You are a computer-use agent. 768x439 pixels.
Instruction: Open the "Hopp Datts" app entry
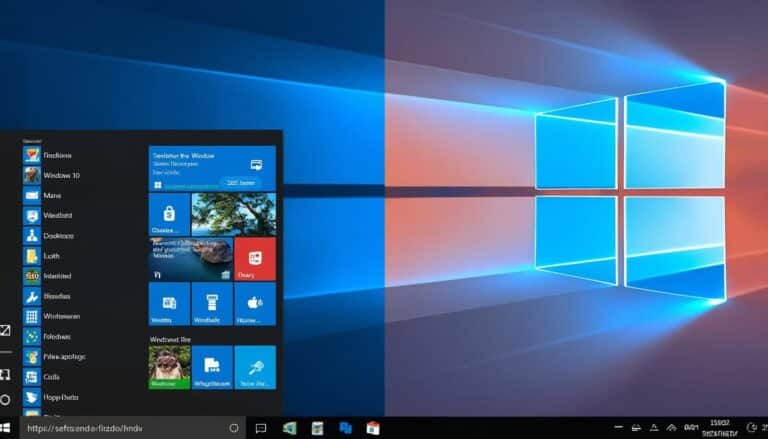point(51,397)
